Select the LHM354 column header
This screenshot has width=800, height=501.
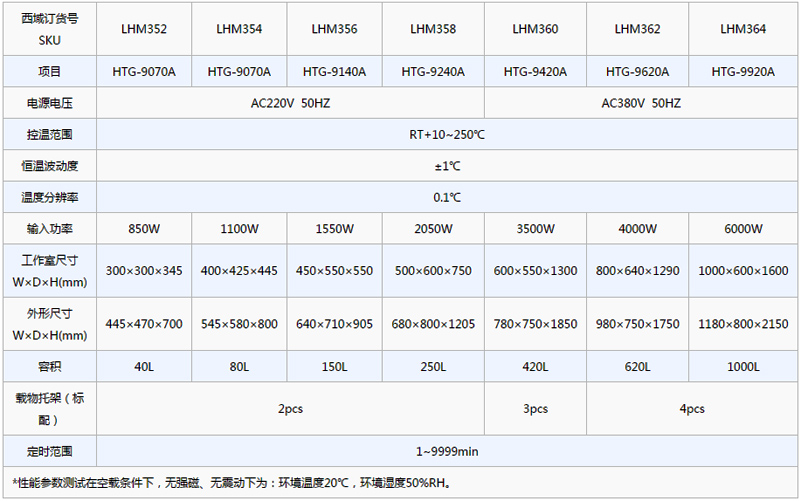tap(239, 30)
